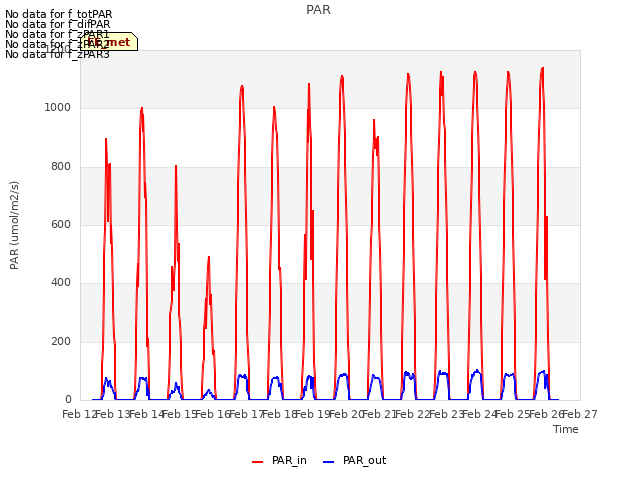Click the 200 y-axis tick label
Image resolution: width=640 pixels, height=480 pixels.
pyautogui.click(x=61, y=341)
